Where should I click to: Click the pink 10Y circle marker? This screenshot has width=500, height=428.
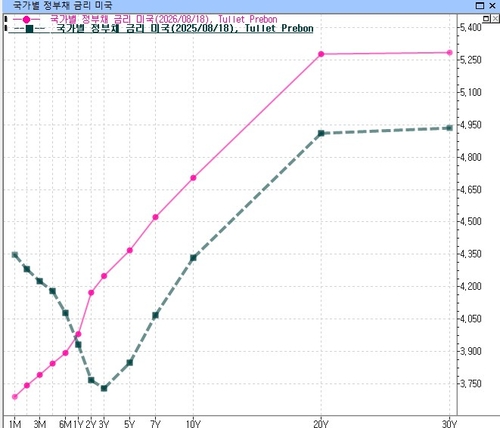click(x=193, y=178)
